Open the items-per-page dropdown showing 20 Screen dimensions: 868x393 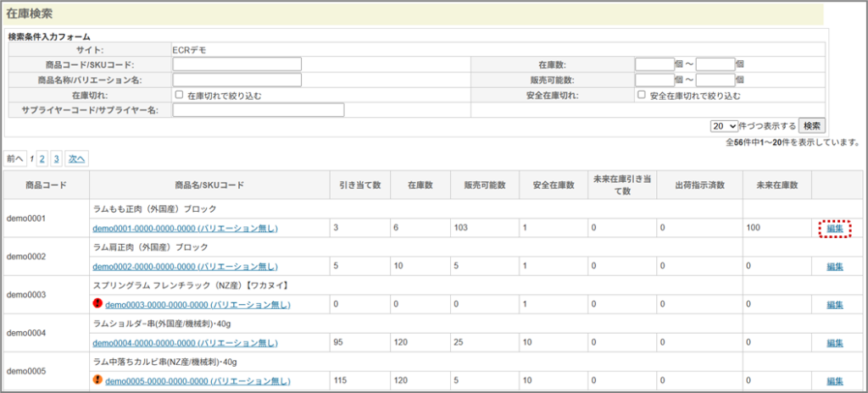725,125
